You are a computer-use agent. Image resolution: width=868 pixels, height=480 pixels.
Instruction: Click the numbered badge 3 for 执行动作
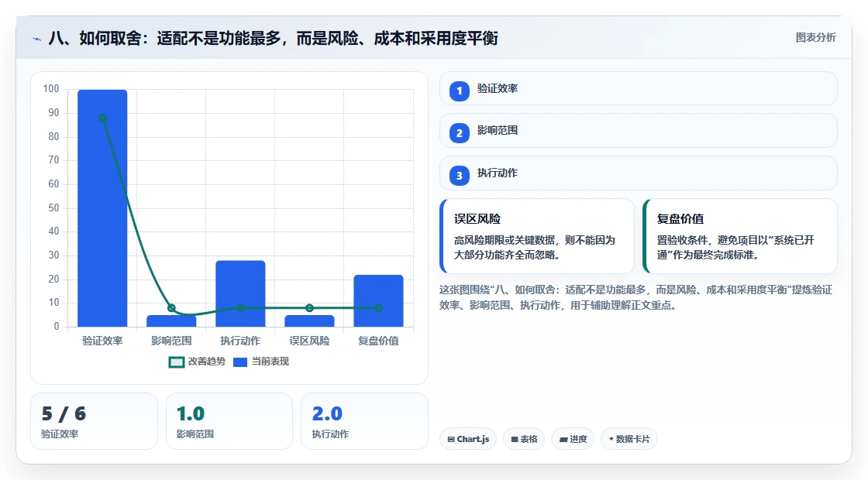[x=460, y=176]
